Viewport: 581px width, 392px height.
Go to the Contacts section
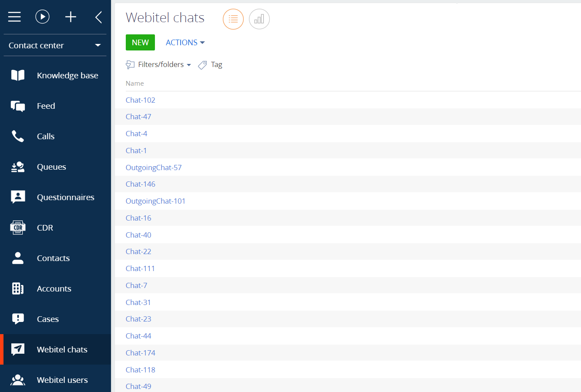(x=53, y=258)
